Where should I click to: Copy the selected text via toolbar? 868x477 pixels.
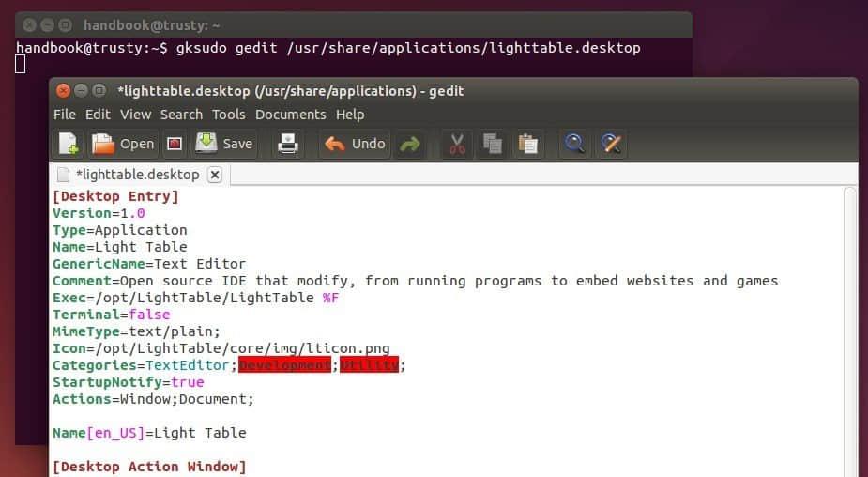[x=492, y=144]
